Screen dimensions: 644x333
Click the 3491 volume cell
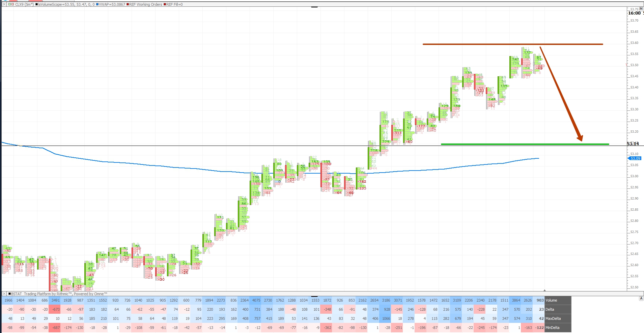[x=55, y=300]
